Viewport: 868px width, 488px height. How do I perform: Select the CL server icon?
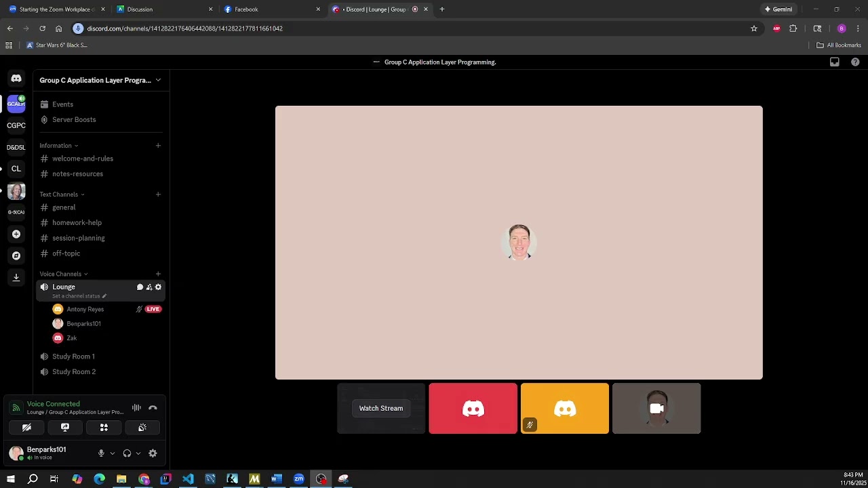point(16,169)
